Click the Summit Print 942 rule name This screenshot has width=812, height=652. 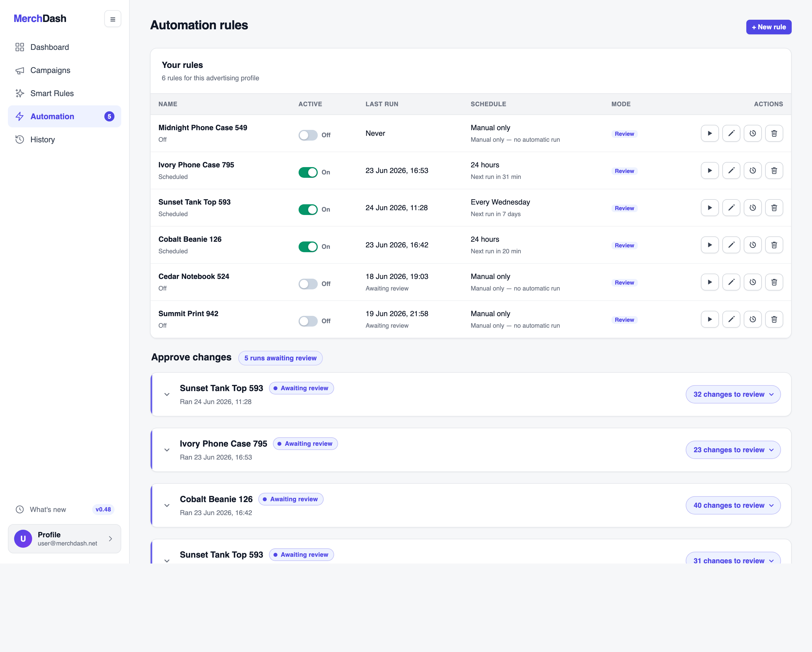point(188,314)
